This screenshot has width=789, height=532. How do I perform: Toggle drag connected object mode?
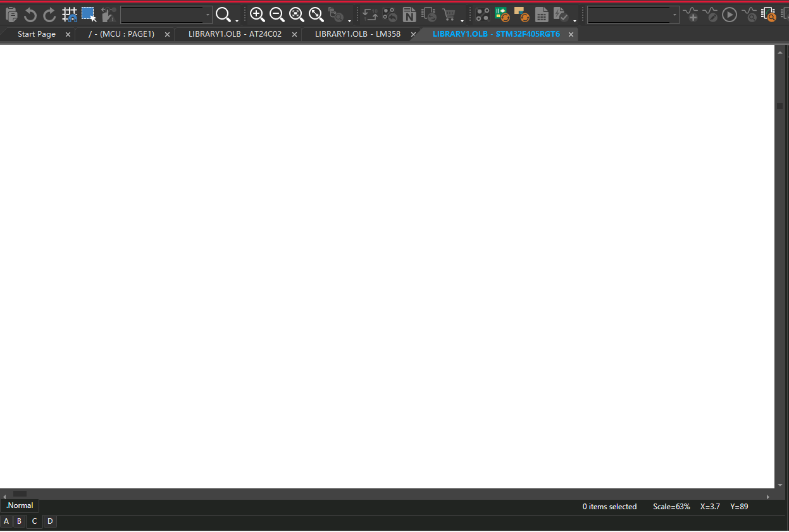108,15
